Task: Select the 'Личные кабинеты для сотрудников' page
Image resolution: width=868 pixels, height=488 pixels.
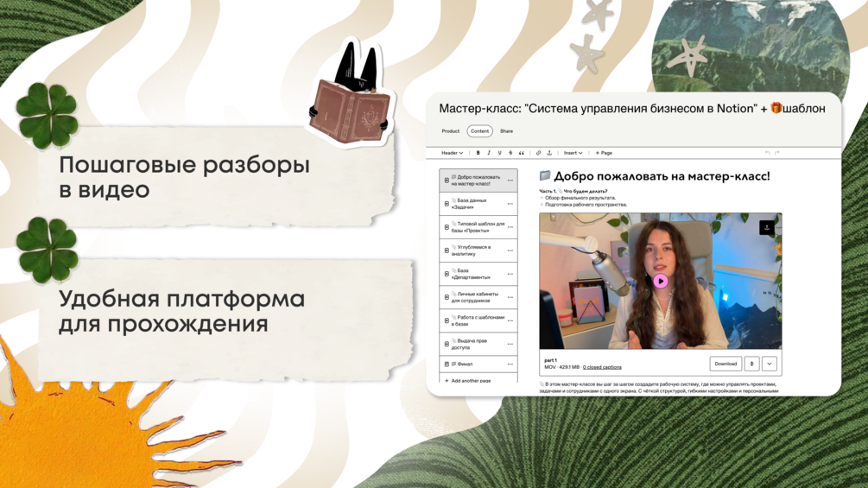Action: click(478, 297)
